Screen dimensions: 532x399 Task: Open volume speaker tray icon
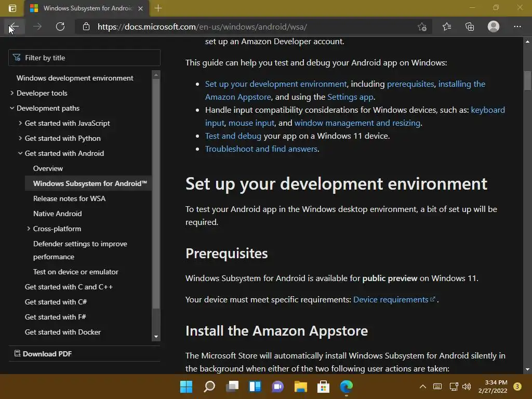[x=467, y=387]
